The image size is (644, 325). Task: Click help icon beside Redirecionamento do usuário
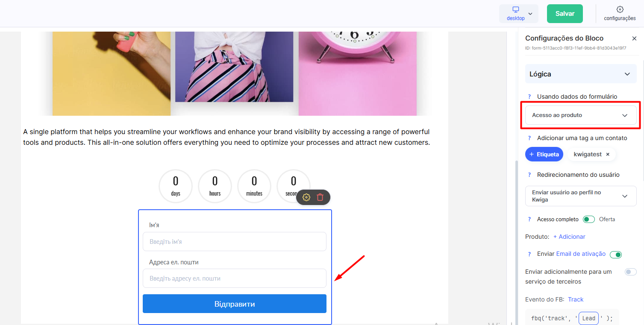coord(529,175)
